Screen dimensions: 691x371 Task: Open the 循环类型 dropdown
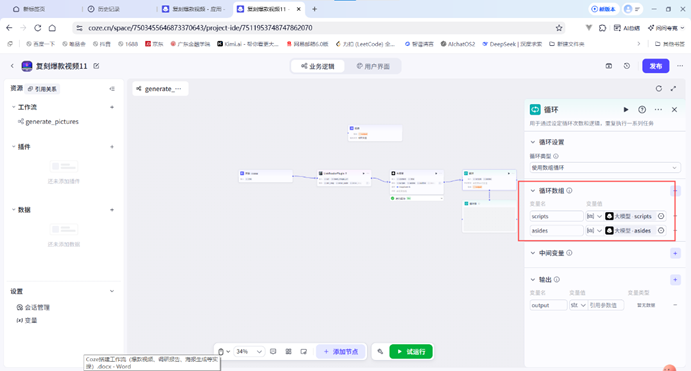tap(605, 167)
